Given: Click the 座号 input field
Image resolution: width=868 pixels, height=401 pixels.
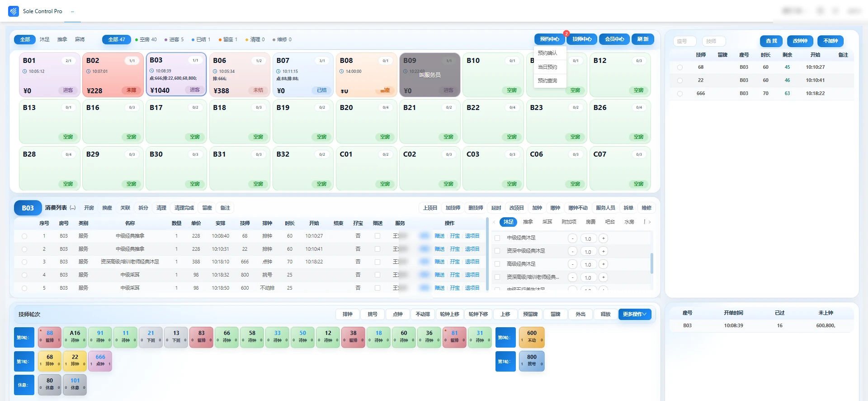Looking at the screenshot, I should click(x=685, y=41).
